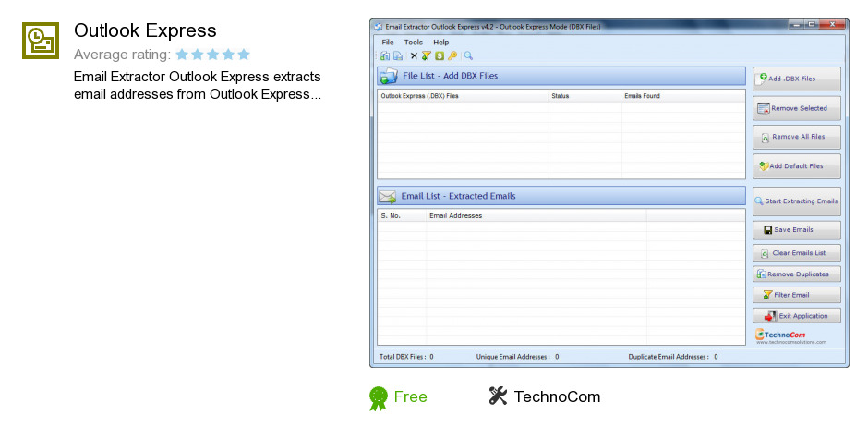Click the Remove Duplicates button
868x439 pixels.
pyautogui.click(x=797, y=274)
